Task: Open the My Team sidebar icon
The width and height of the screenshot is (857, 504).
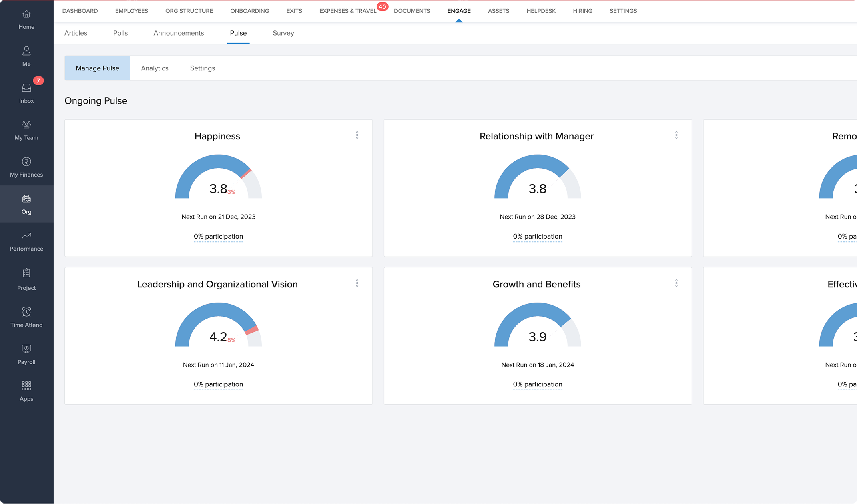Action: point(26,125)
